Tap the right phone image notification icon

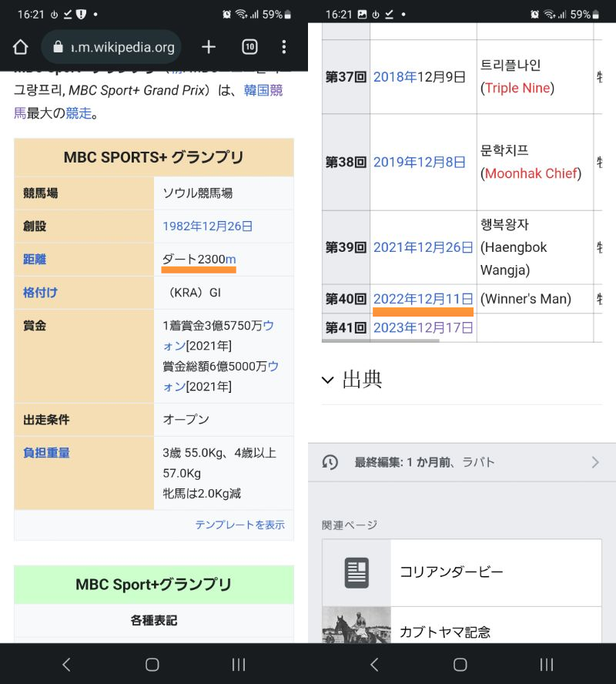(x=362, y=15)
